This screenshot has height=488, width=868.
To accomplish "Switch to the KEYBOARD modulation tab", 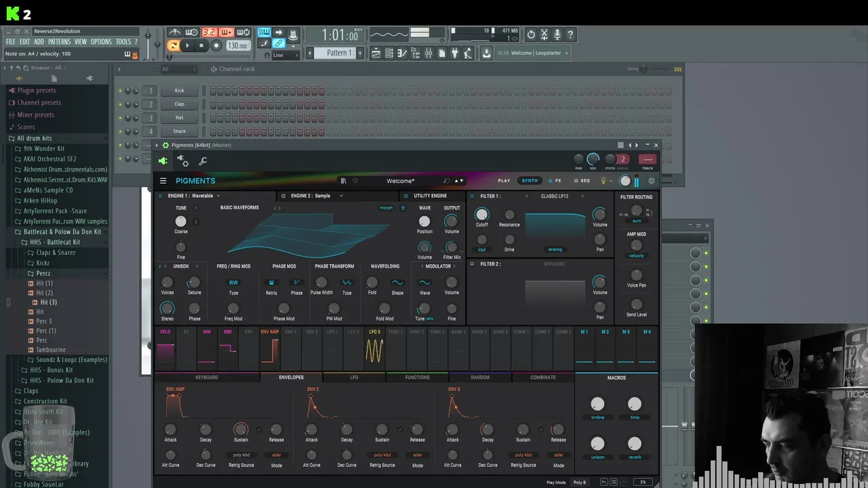I will [x=207, y=378].
